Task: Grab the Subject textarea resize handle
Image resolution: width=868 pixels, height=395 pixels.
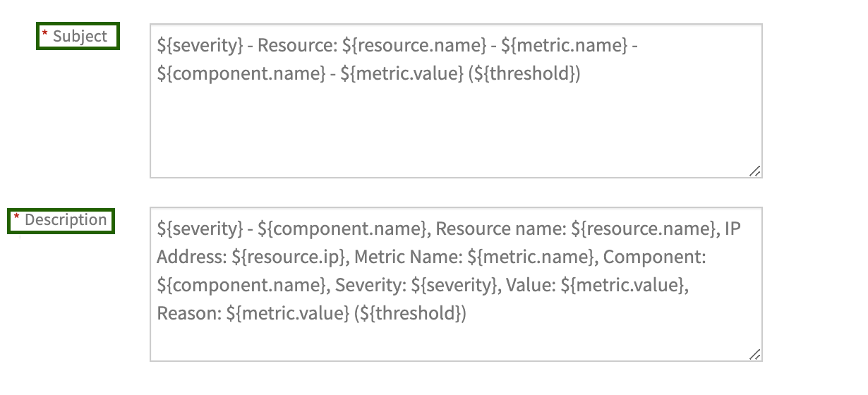Action: 754,170
